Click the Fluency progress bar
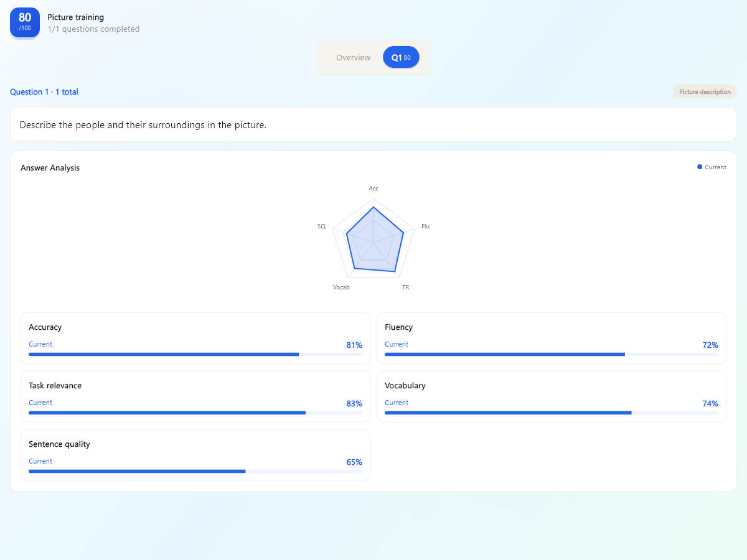The image size is (747, 560). (552, 354)
